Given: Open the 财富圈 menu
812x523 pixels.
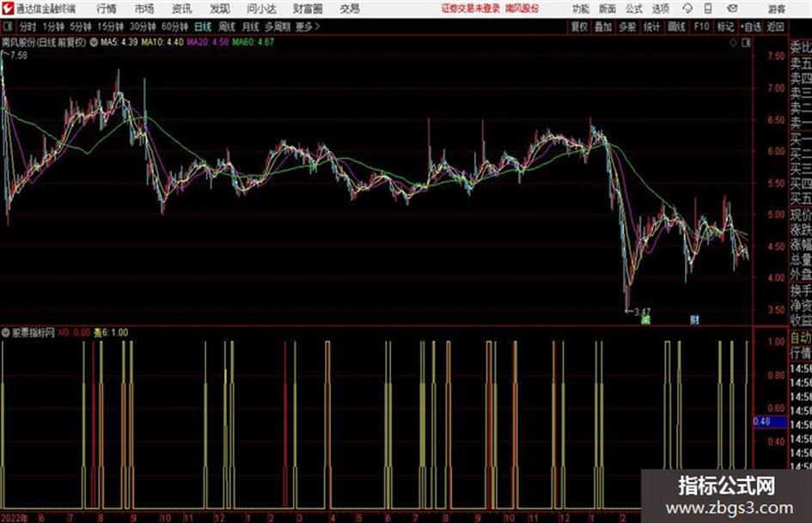Looking at the screenshot, I should (308, 9).
